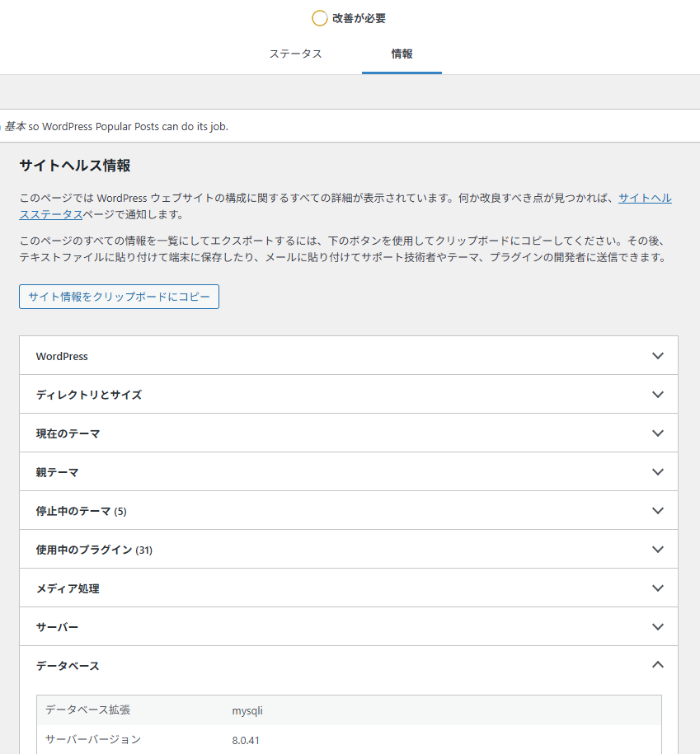Viewport: 700px width, 754px height.
Task: Expand メディア処理 section
Action: (x=349, y=588)
